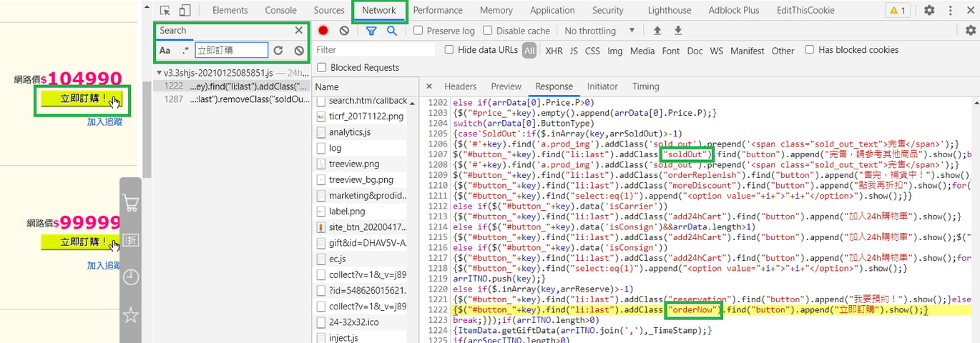Open DevTools settings gear at top
Viewport: 980px width, 343px height.
929,10
